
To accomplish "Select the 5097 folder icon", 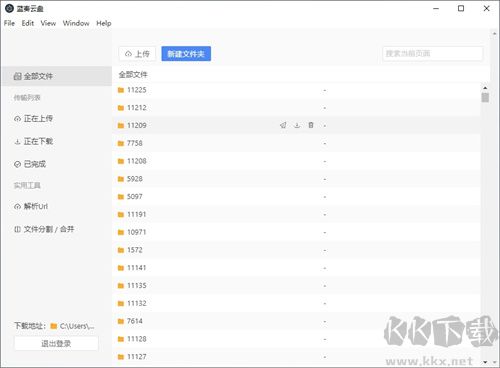I will pos(121,197).
